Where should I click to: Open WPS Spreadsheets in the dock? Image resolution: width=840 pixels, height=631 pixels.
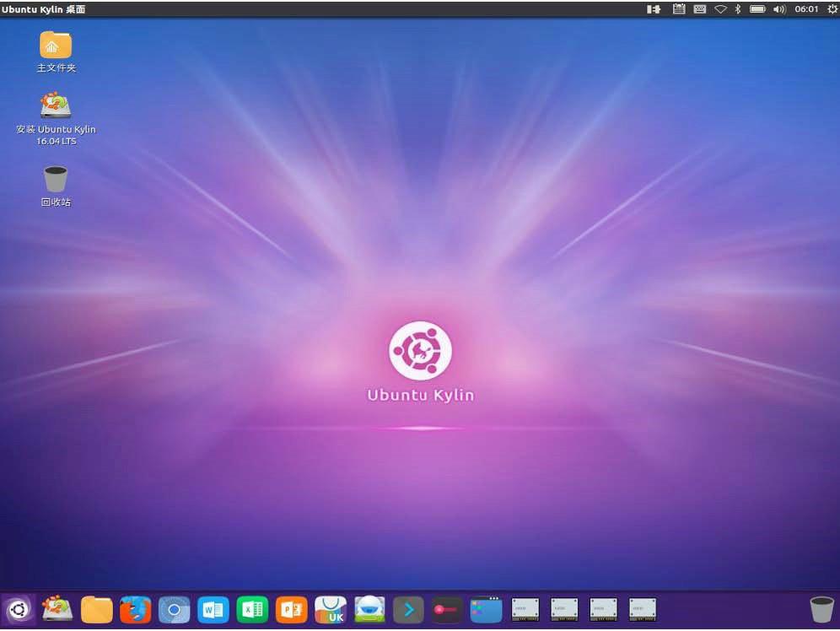pyautogui.click(x=252, y=609)
